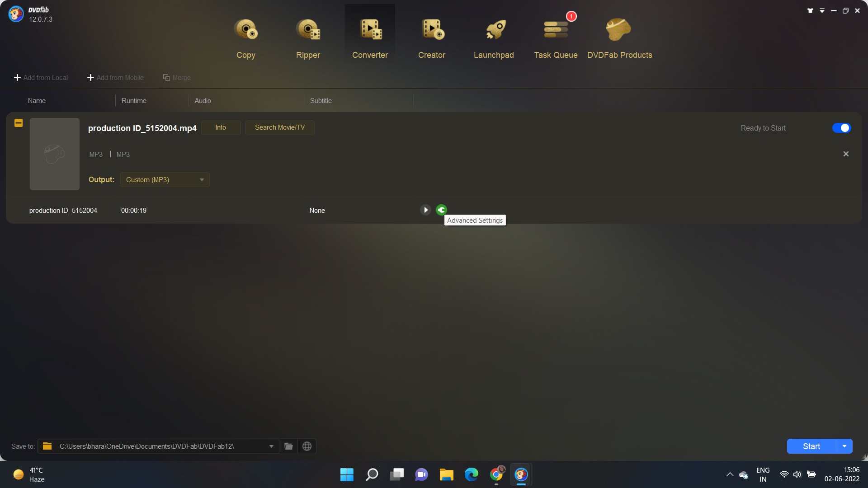
Task: Toggle the Ready to Start switch off
Action: click(842, 128)
